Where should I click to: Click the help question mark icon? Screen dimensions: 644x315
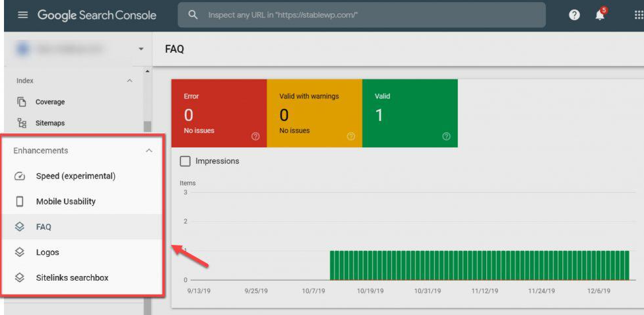(x=574, y=15)
